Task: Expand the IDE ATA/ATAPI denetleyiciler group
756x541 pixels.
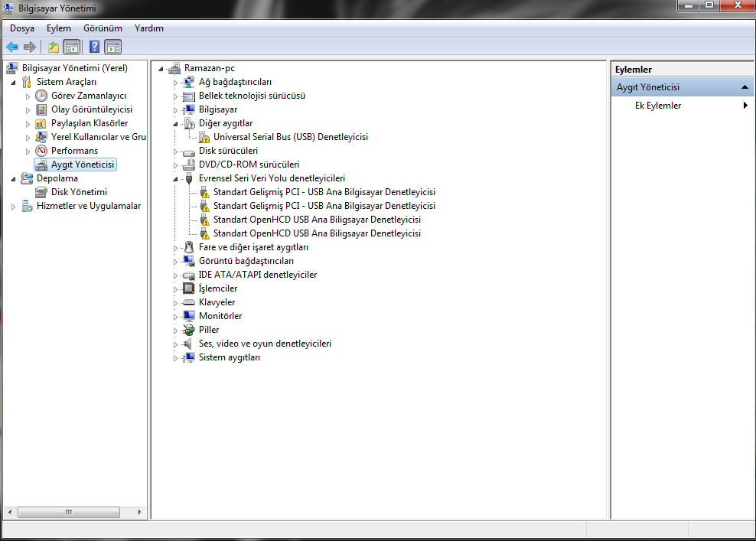Action: tap(175, 275)
